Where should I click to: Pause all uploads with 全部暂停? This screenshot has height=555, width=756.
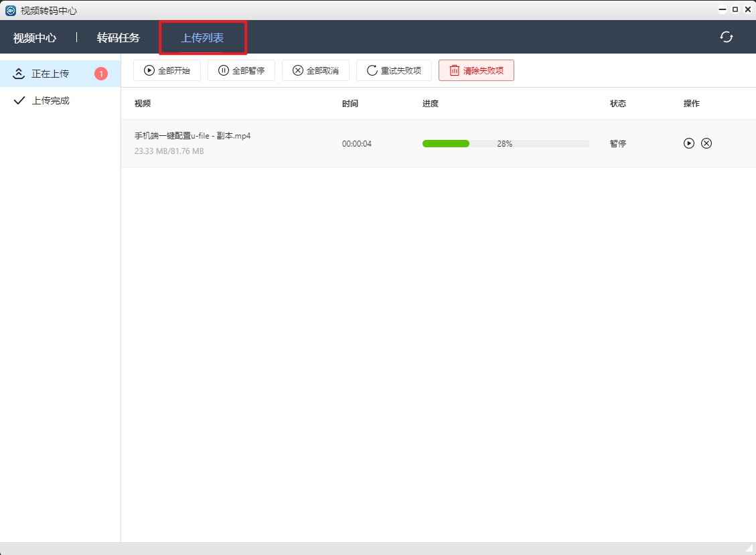pos(241,70)
